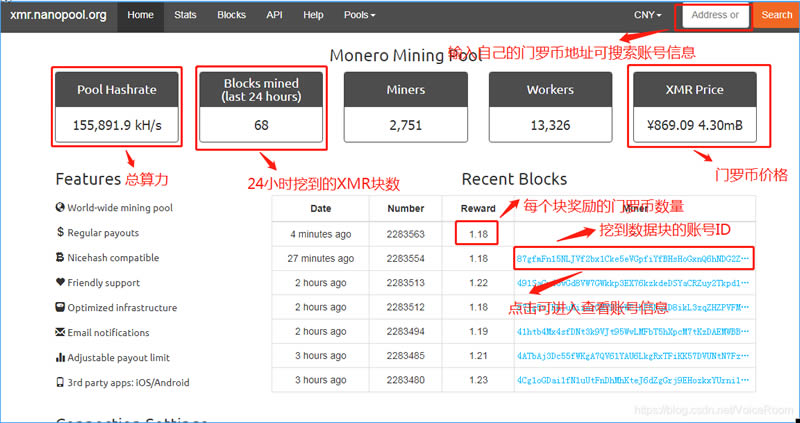The height and width of the screenshot is (423, 800).
Task: Open the miner address link for block 2283554
Action: click(632, 258)
